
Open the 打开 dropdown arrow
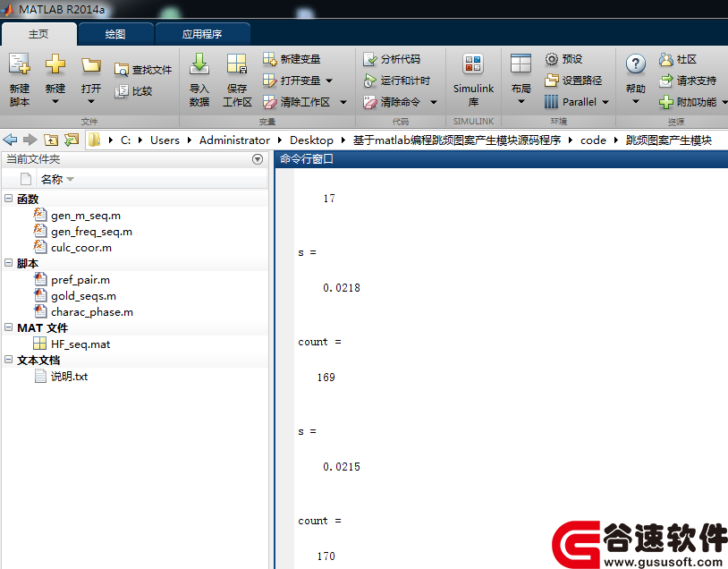coord(91,102)
